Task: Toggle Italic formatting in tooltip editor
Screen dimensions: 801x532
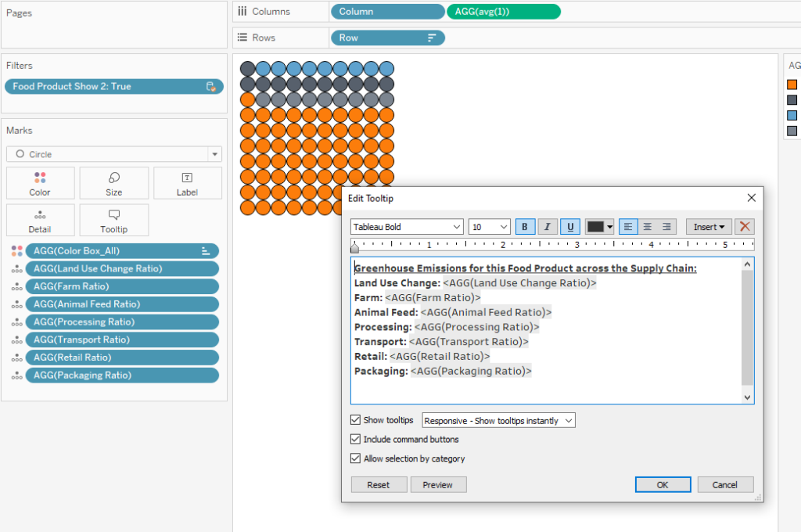Action: pyautogui.click(x=547, y=226)
